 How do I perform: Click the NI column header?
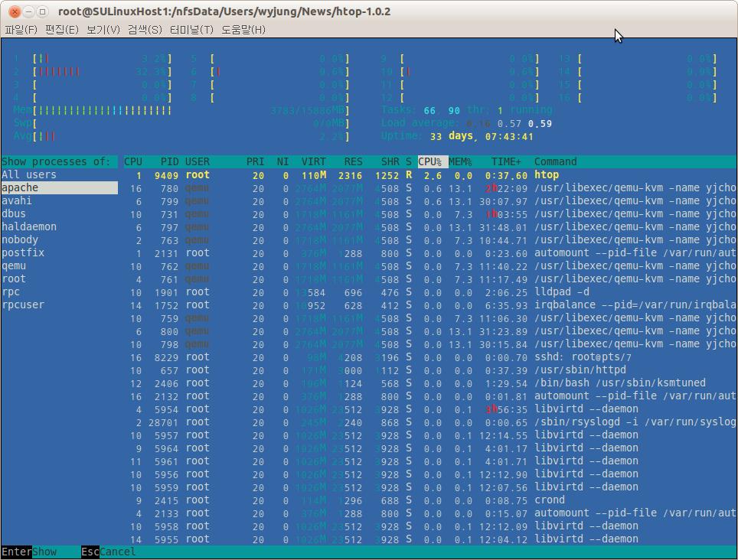282,161
